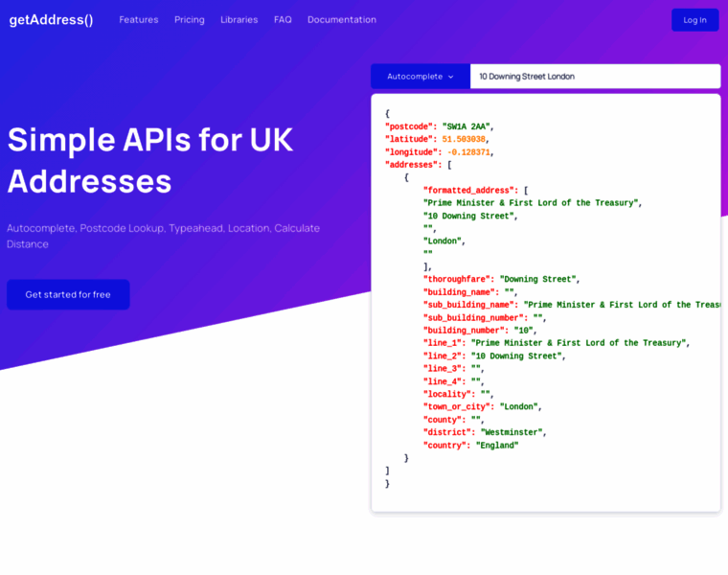Expand the Autocomplete API dropdown
The width and height of the screenshot is (728, 575).
(x=421, y=76)
